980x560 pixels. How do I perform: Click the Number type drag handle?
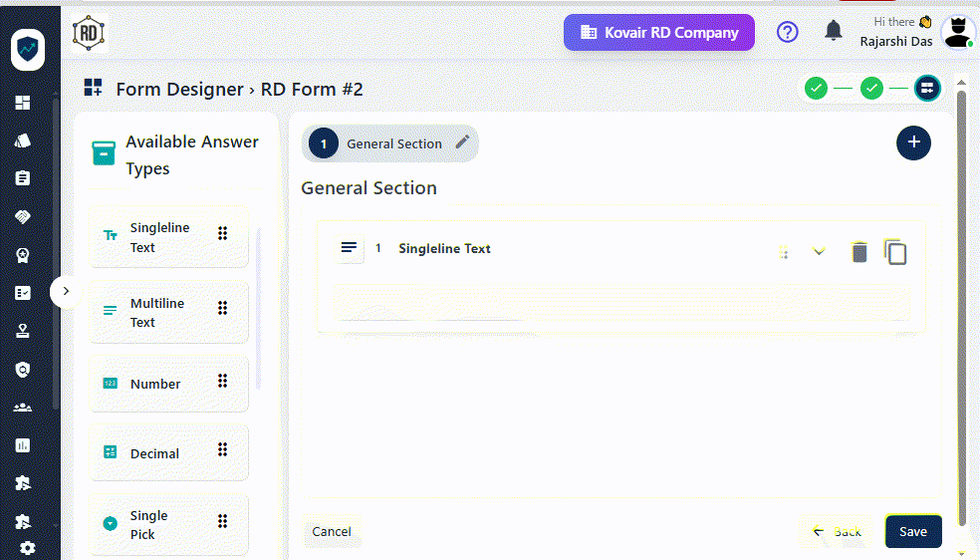click(x=222, y=381)
